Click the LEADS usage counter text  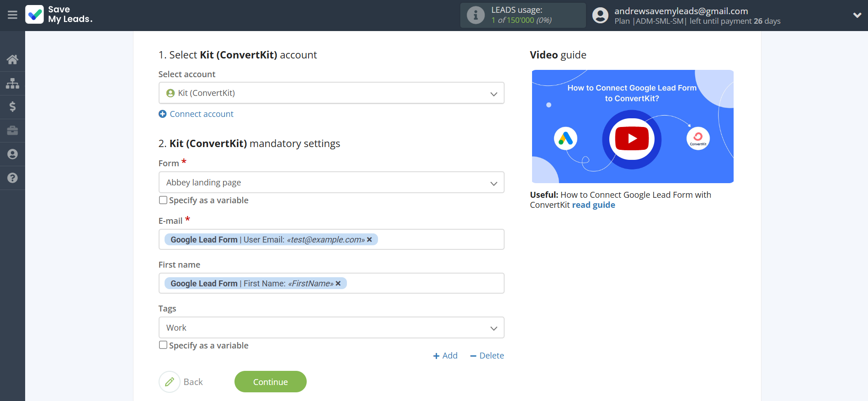pos(522,20)
